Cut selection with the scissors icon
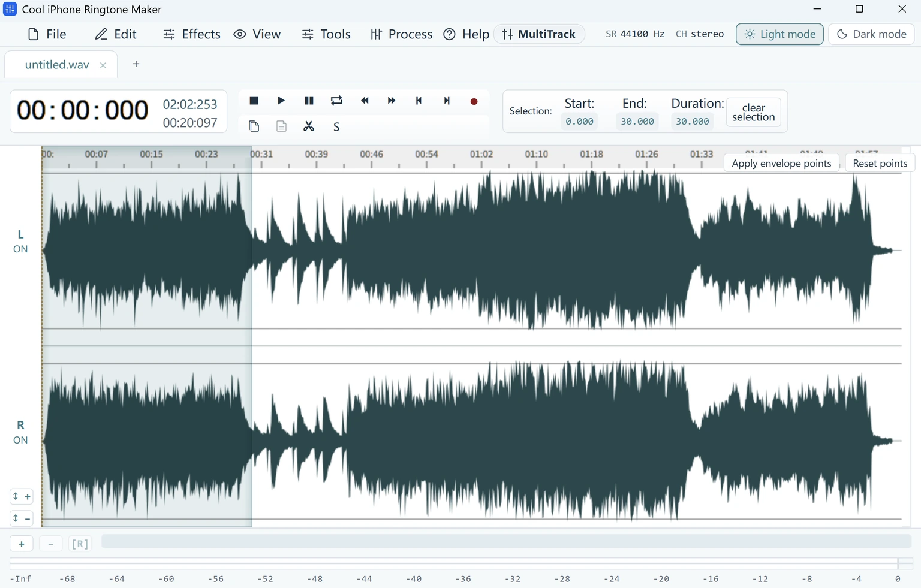 309,126
